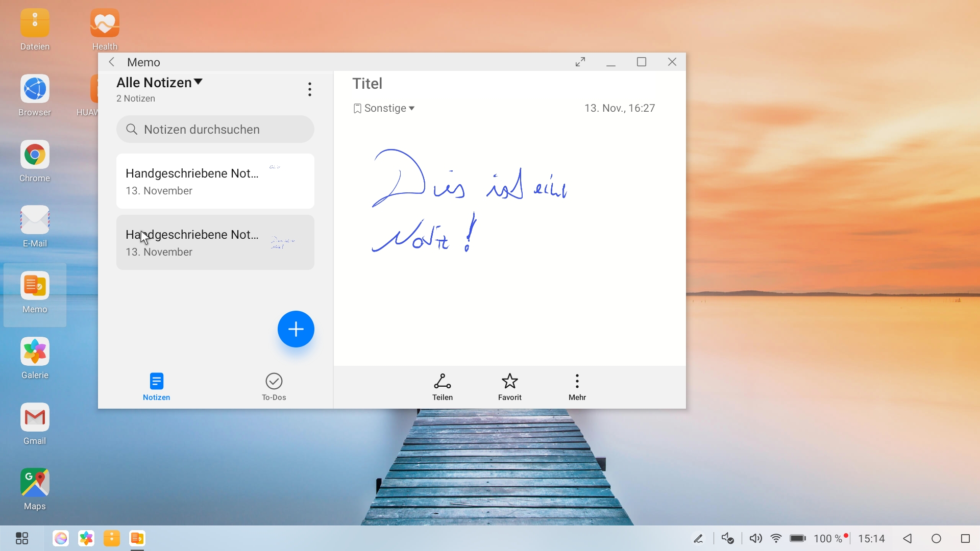Image resolution: width=980 pixels, height=551 pixels.
Task: Open the Sonstige category dropdown
Action: 384,108
